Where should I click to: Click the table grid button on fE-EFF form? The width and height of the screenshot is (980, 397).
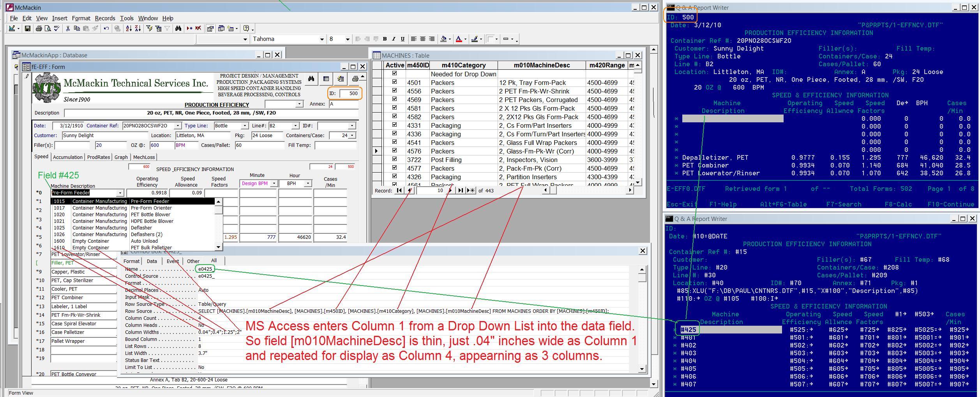tap(326, 79)
